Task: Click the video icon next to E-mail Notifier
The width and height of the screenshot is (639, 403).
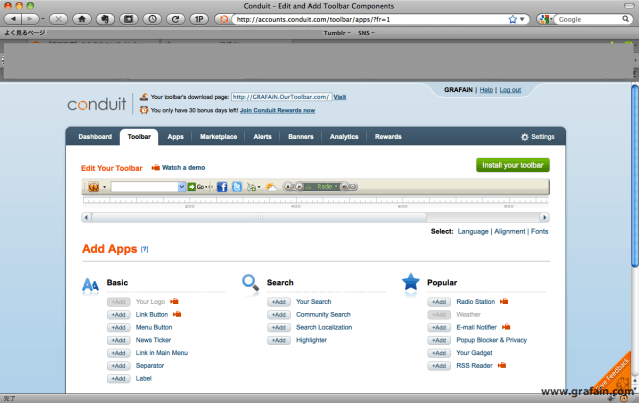Action: click(x=506, y=327)
